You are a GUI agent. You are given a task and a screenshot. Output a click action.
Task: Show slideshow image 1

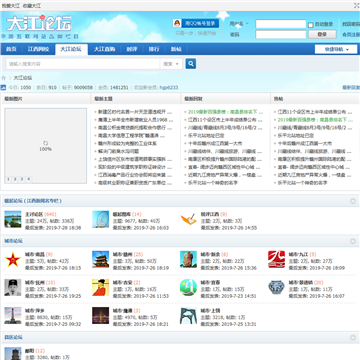coord(8,179)
